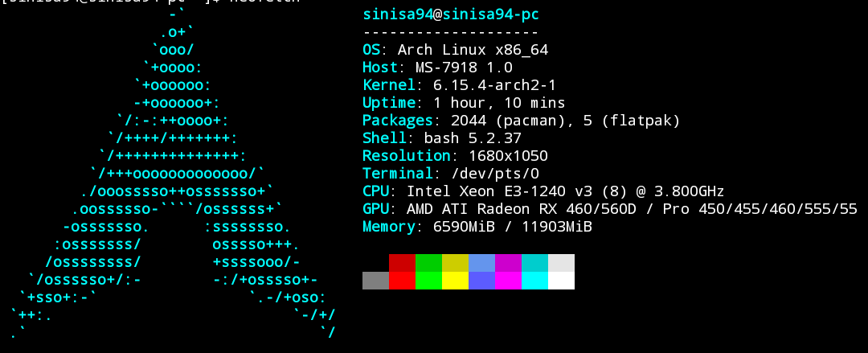Click the gray color block

(375, 280)
